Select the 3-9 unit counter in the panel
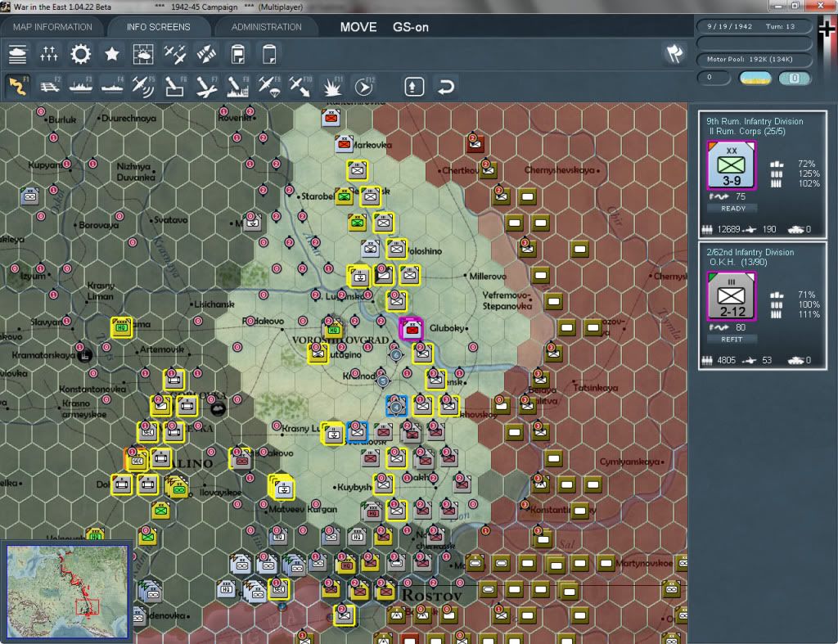 [732, 165]
